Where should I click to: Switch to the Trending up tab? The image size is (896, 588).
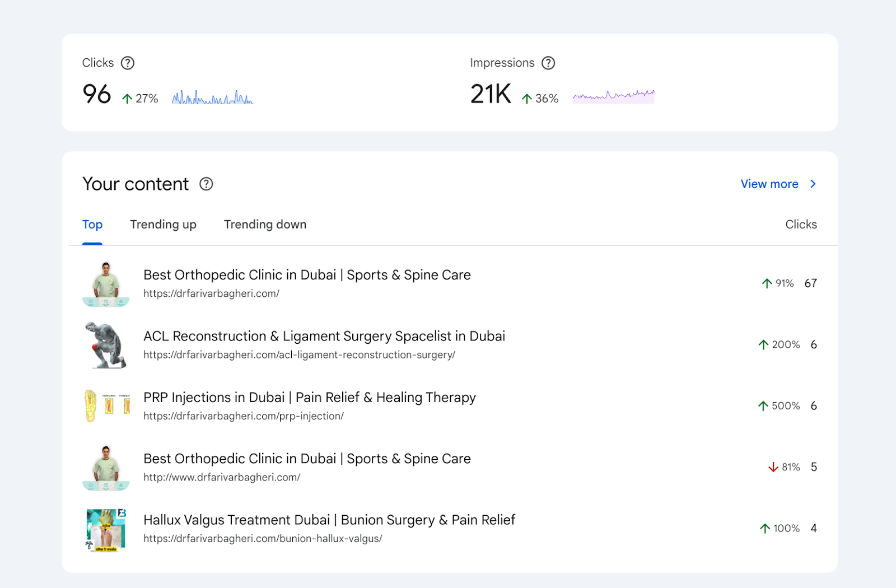pos(163,225)
